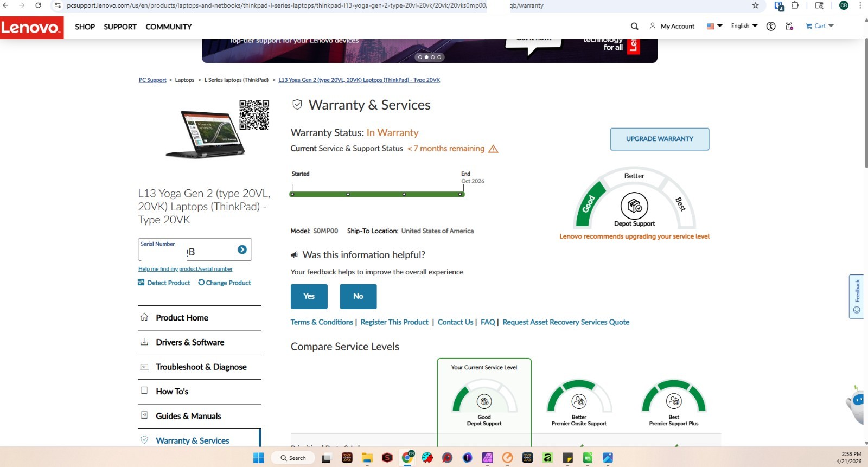Request Asset Recovery Services Quote
This screenshot has height=467, width=868.
tap(566, 322)
